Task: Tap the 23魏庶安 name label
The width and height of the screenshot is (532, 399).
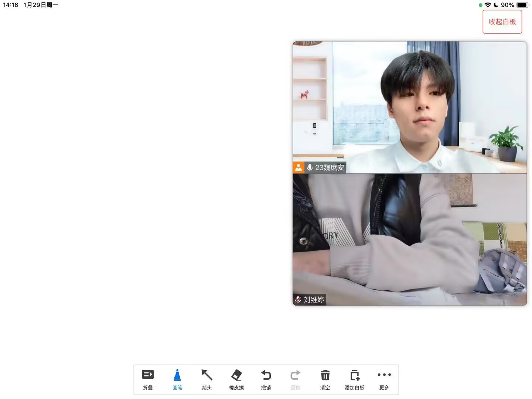Action: (x=330, y=167)
